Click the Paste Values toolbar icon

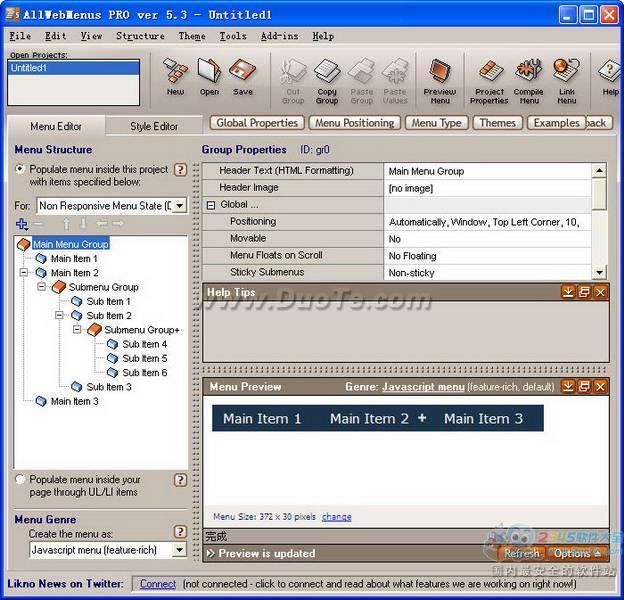pyautogui.click(x=395, y=81)
